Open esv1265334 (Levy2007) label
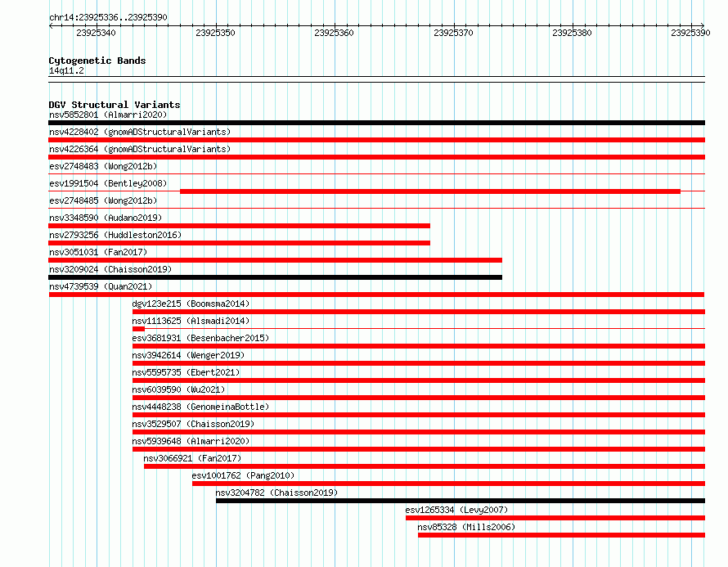The image size is (728, 567). click(x=456, y=510)
